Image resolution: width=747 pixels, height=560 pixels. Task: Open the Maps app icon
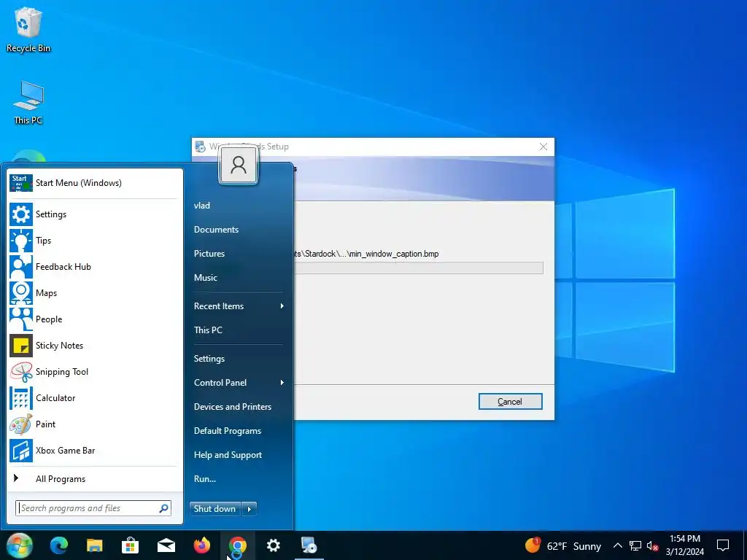(21, 293)
